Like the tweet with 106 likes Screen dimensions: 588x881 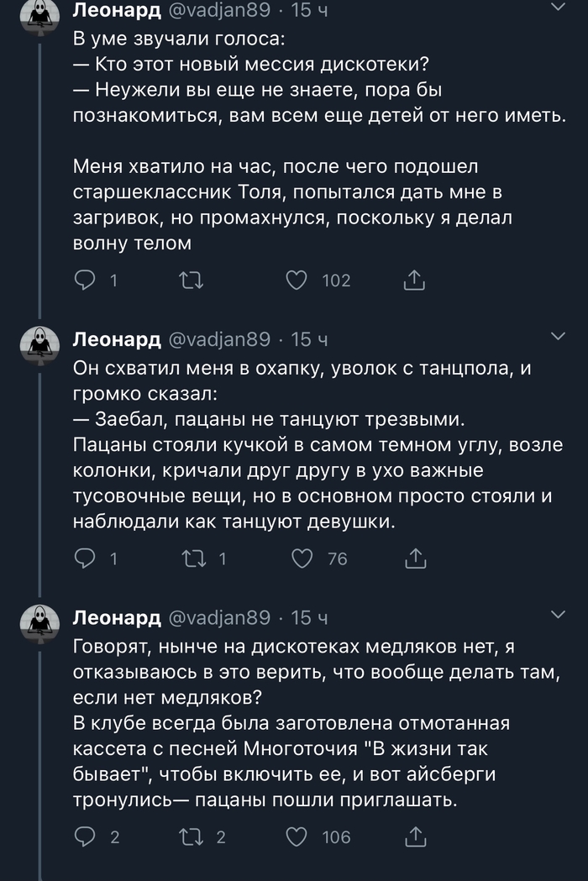point(297,836)
